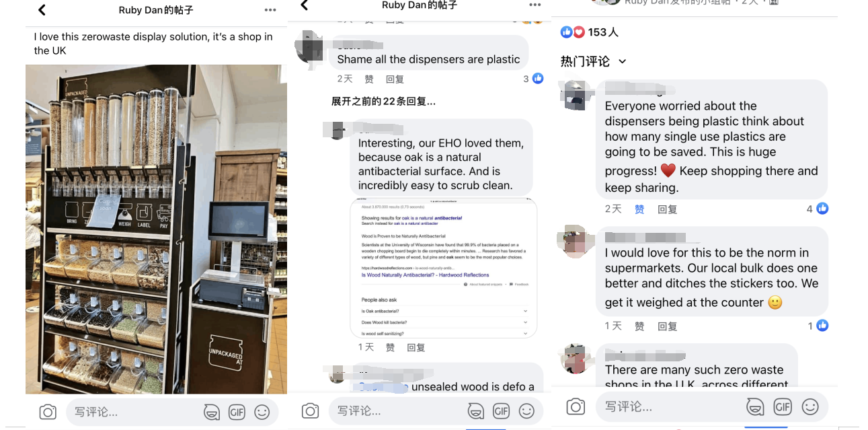Expand 'Is Oak antibacterial?' in screenshot image
Viewport: 868px width, 430px height.
(444, 312)
